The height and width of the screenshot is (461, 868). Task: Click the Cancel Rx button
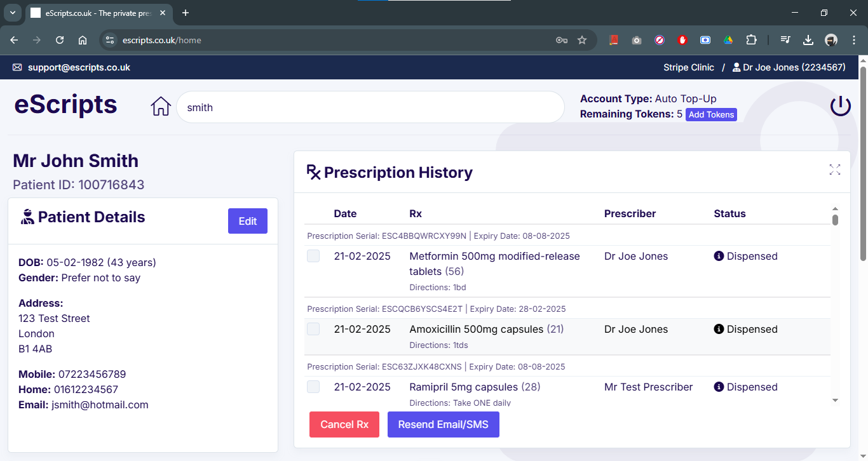coord(344,424)
